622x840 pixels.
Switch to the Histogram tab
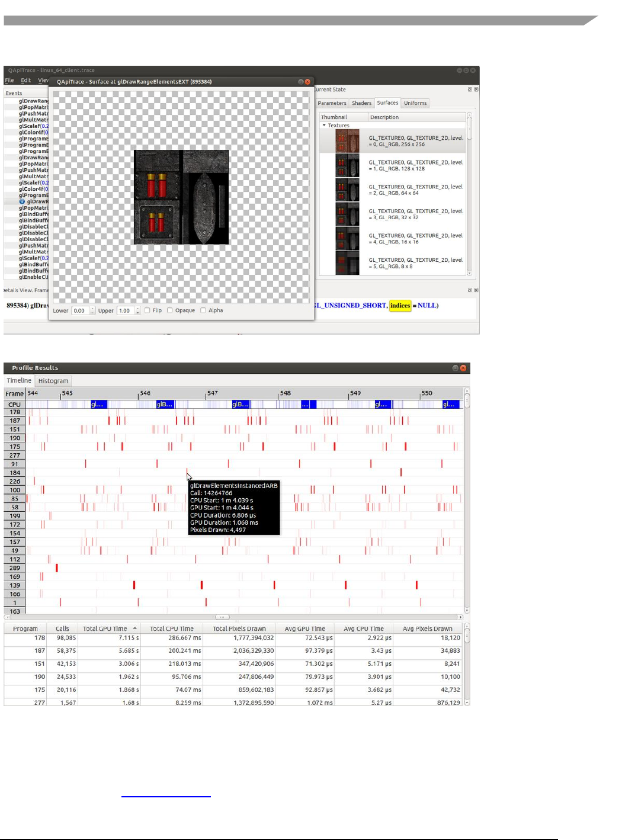pos(53,381)
